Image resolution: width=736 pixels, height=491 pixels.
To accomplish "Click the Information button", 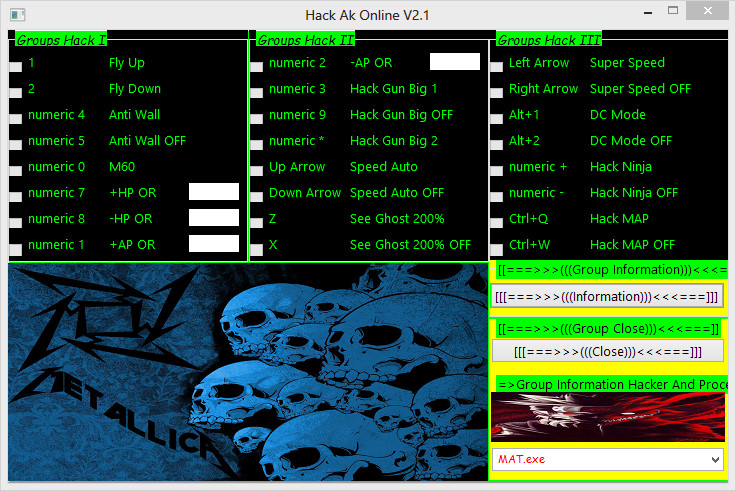I will pos(607,297).
